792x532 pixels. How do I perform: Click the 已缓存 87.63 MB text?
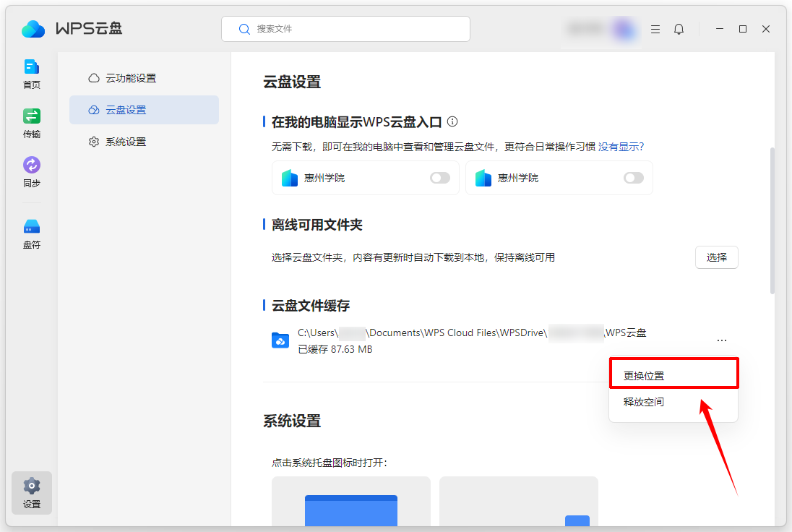point(335,349)
